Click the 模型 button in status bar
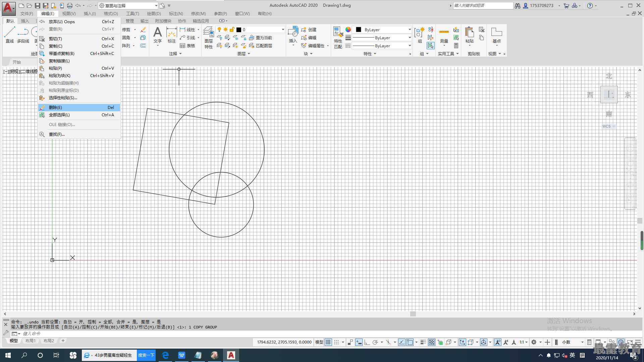Image resolution: width=644 pixels, height=362 pixels. click(x=319, y=342)
